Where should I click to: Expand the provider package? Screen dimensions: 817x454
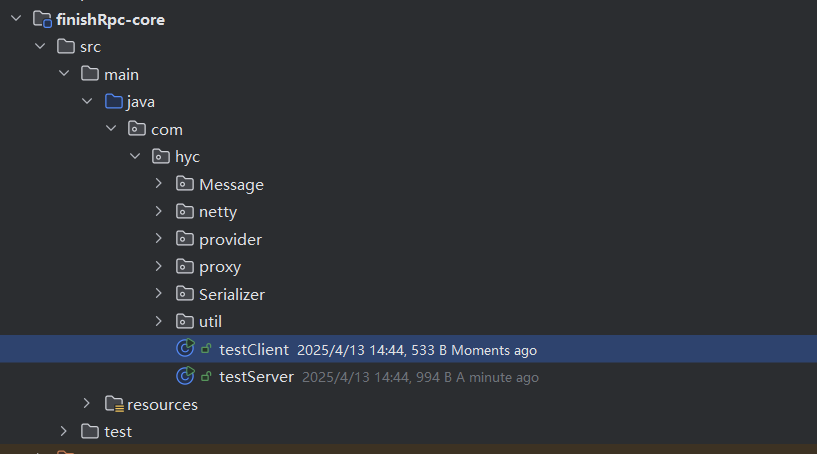point(158,238)
